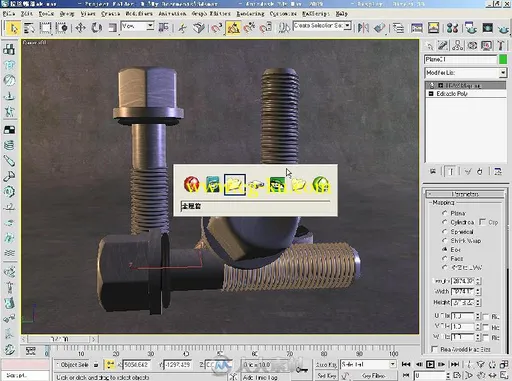This screenshot has width=512, height=381.
Task: Click the Use Pivot Point Center icon
Action: [163, 28]
